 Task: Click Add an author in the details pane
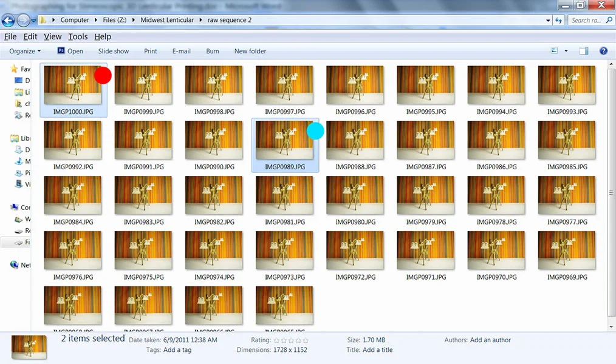pyautogui.click(x=490, y=340)
